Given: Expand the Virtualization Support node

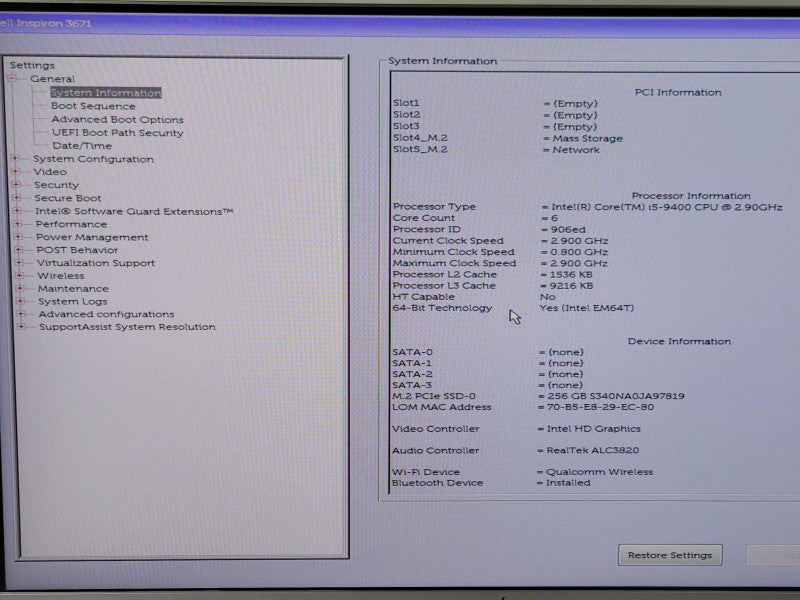Looking at the screenshot, I should [x=19, y=263].
